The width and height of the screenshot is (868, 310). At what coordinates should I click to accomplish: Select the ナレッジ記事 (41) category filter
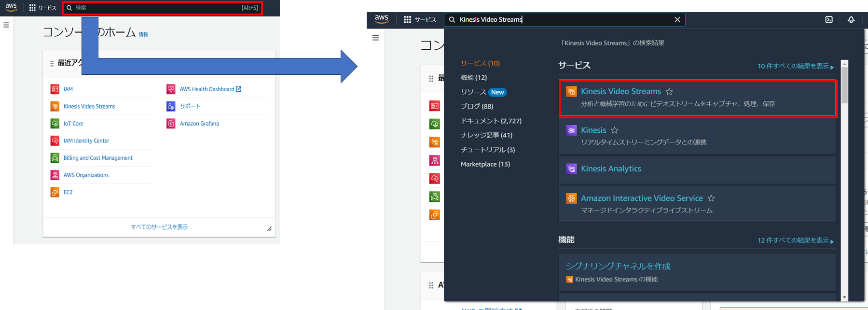pyautogui.click(x=486, y=135)
